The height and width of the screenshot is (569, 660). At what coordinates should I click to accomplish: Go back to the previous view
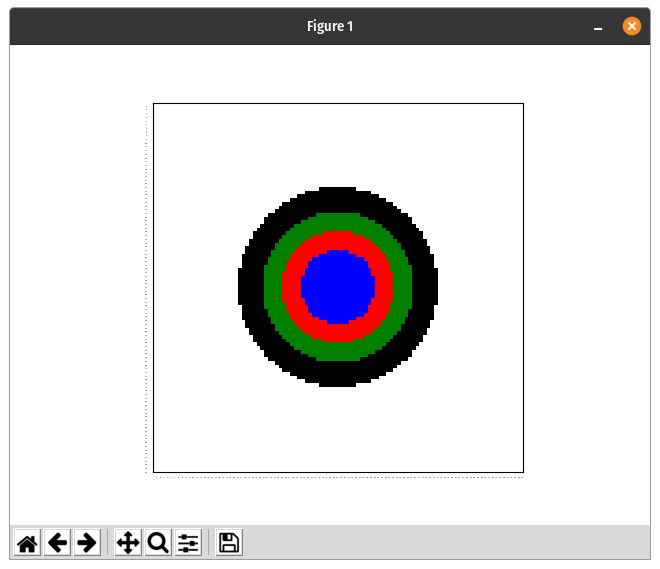tap(57, 542)
